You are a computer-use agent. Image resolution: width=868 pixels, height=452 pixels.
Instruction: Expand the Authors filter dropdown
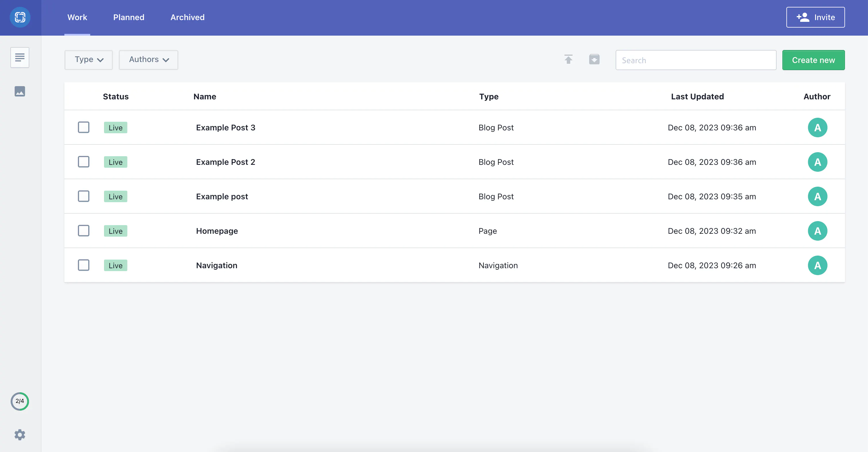click(148, 59)
